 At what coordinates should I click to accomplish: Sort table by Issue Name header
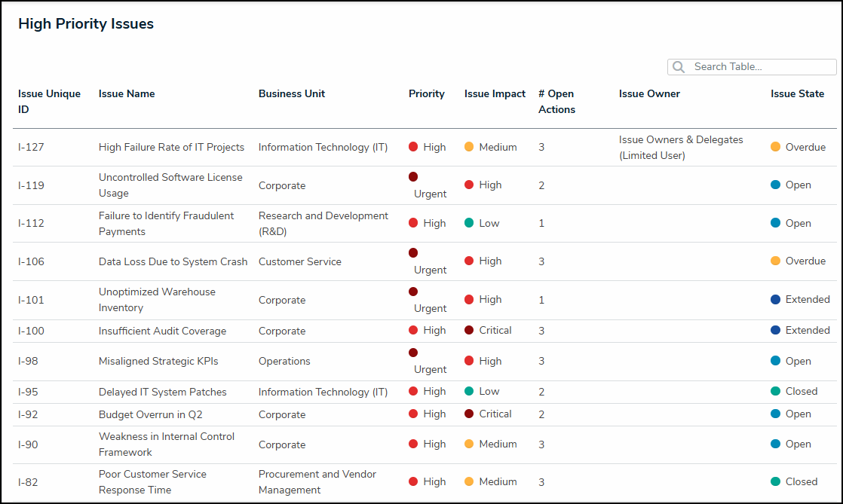127,94
